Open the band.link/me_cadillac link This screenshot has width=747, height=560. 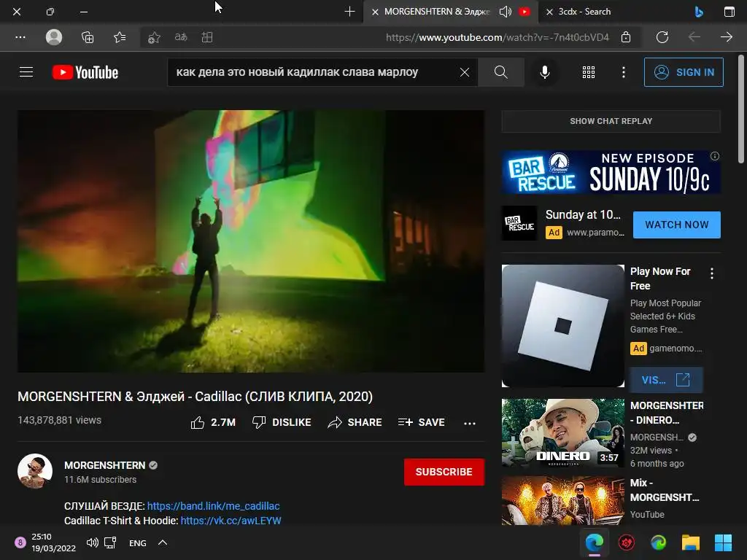pyautogui.click(x=214, y=506)
